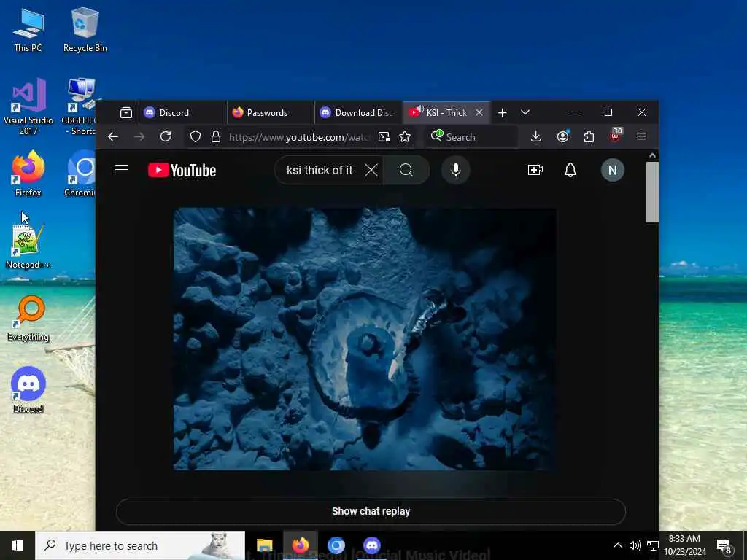
Task: Open picture-in-picture from the address bar
Action: [x=384, y=137]
